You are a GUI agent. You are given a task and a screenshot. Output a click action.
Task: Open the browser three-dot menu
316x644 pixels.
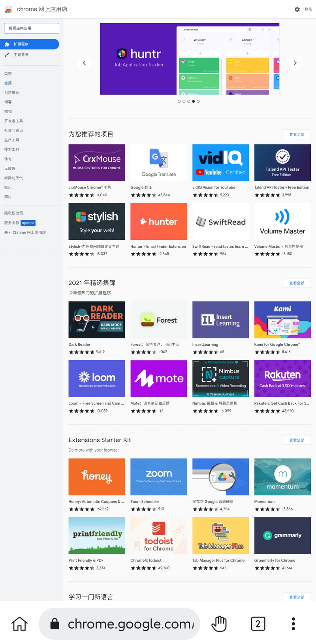293,624
